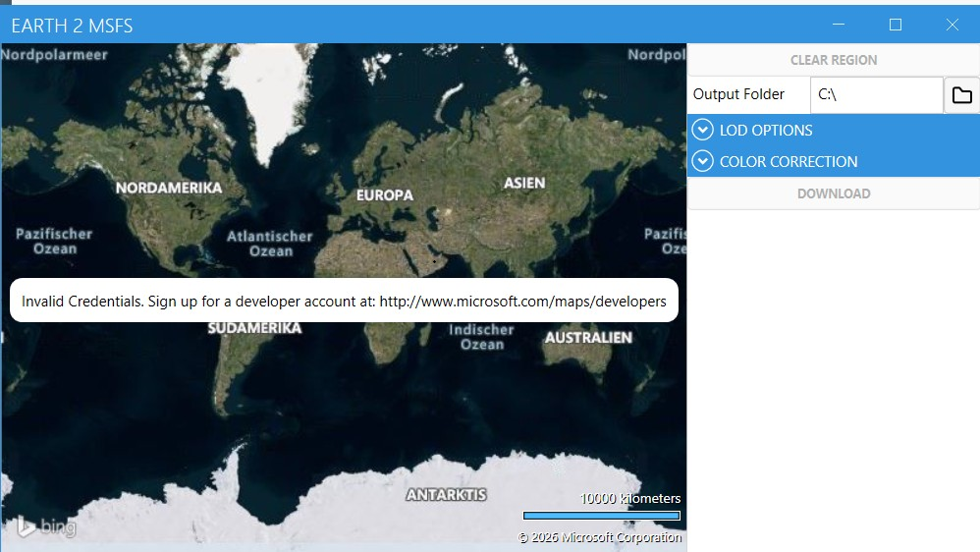980x552 pixels.
Task: Click the ASIEN map label
Action: (x=524, y=183)
